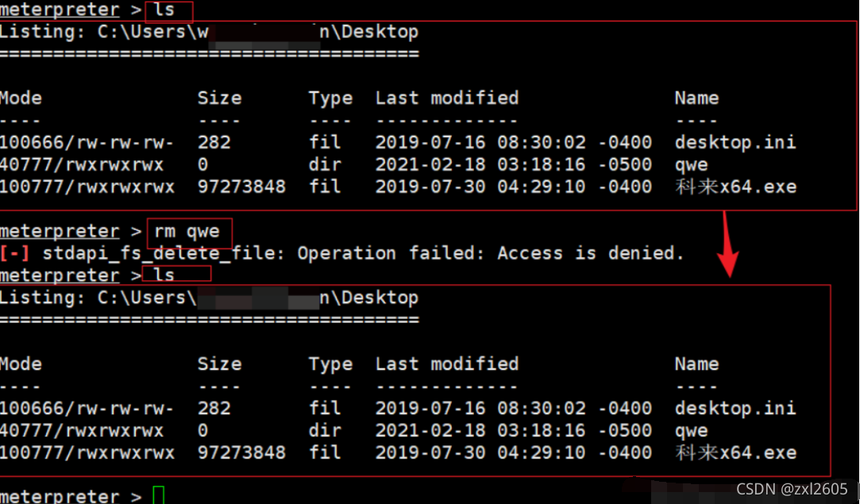This screenshot has width=860, height=504.
Task: Click type 'dir' in the second listing
Action: pos(325,431)
